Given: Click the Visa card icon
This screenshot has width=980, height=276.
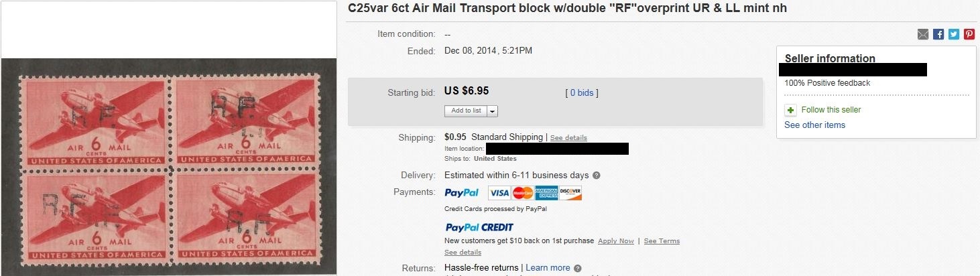Looking at the screenshot, I should pyautogui.click(x=499, y=193).
